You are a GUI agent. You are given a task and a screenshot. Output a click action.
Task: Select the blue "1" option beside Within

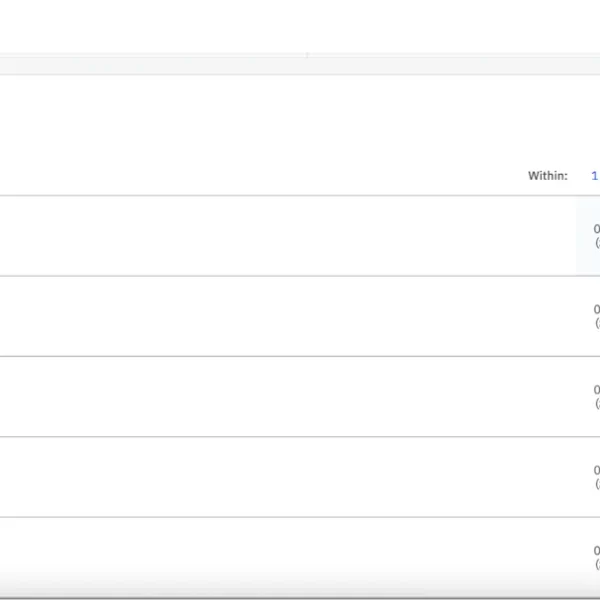[594, 176]
